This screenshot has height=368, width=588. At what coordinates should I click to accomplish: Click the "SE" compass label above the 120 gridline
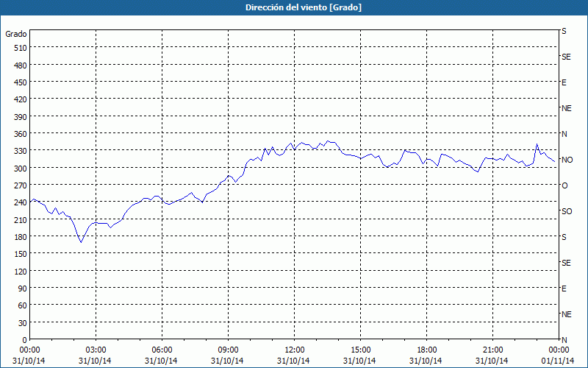566,263
